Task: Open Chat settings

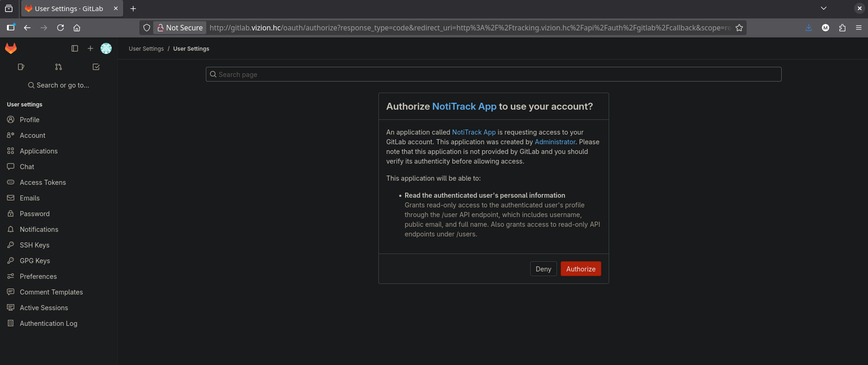Action: tap(59, 167)
